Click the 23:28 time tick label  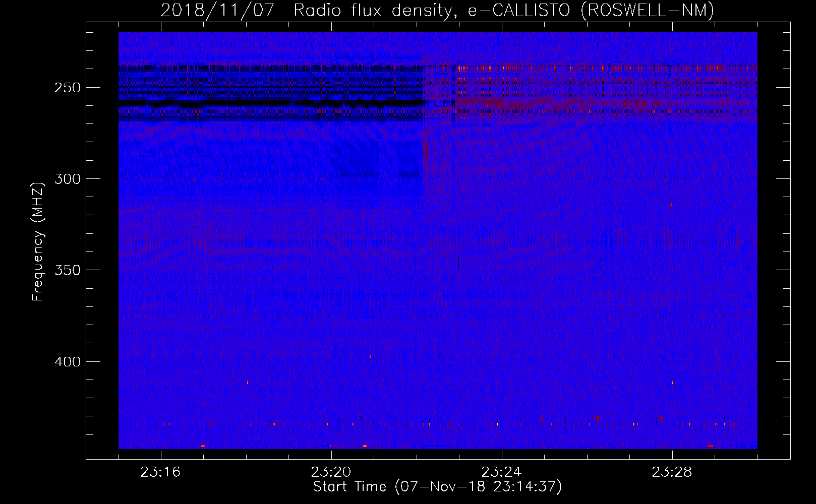[x=672, y=472]
